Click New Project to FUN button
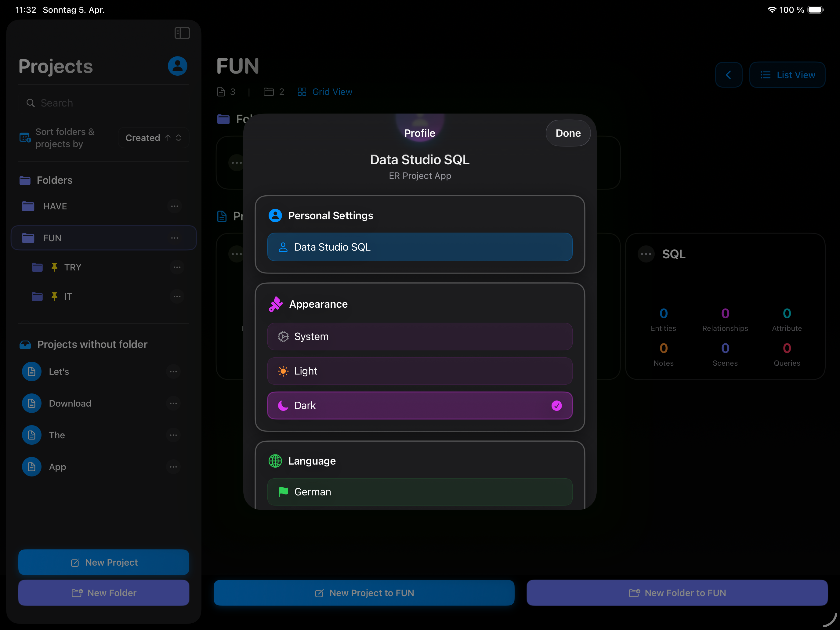Viewport: 840px width, 630px height. (x=364, y=593)
